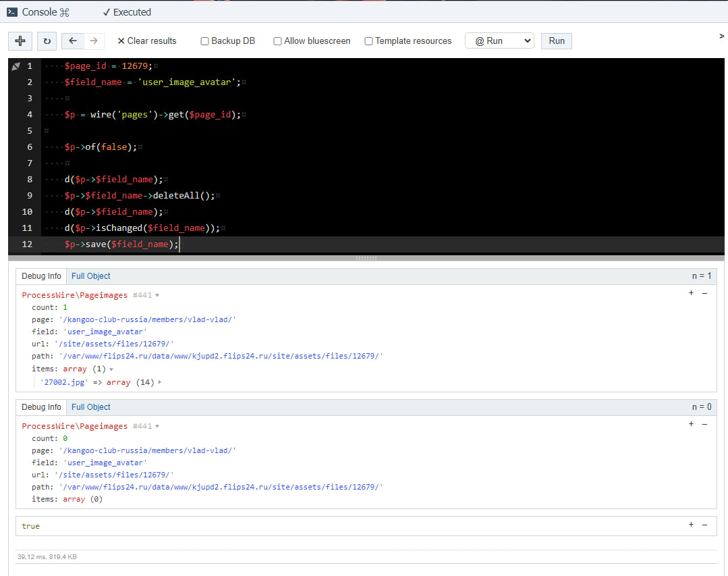Click code line 9 deleteAll() call

click(x=184, y=196)
